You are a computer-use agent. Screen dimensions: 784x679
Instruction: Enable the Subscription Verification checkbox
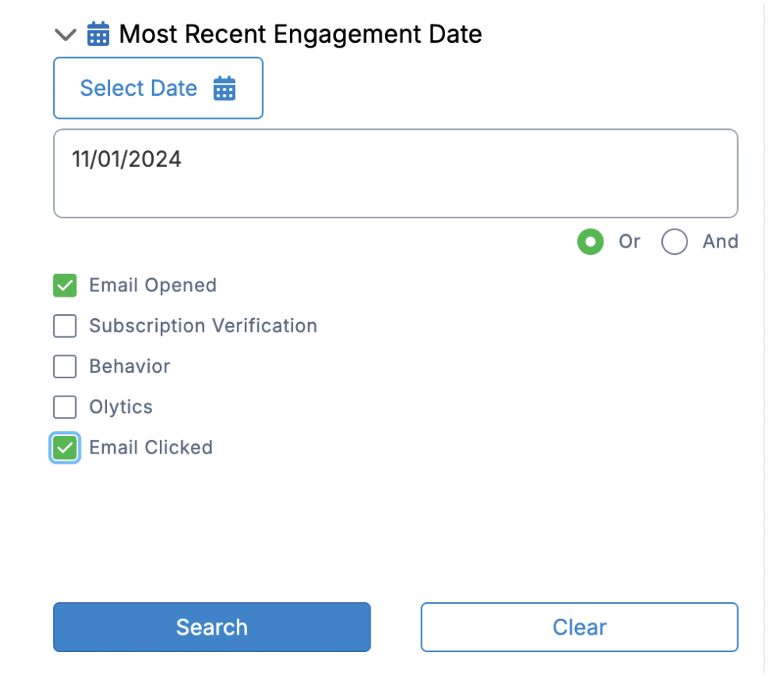[x=65, y=326]
